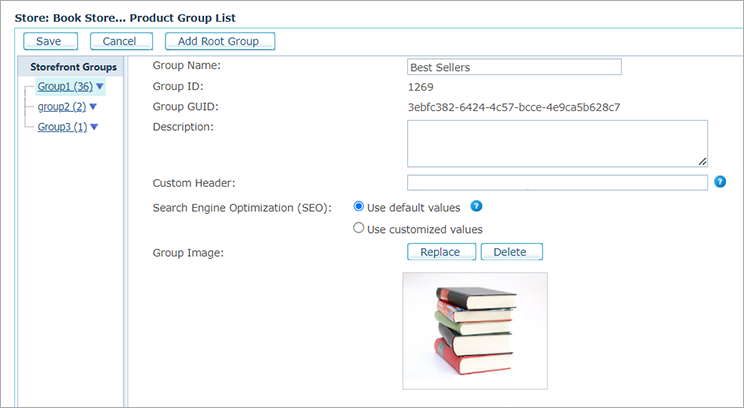Select 'Use default values' SEO option

(359, 207)
